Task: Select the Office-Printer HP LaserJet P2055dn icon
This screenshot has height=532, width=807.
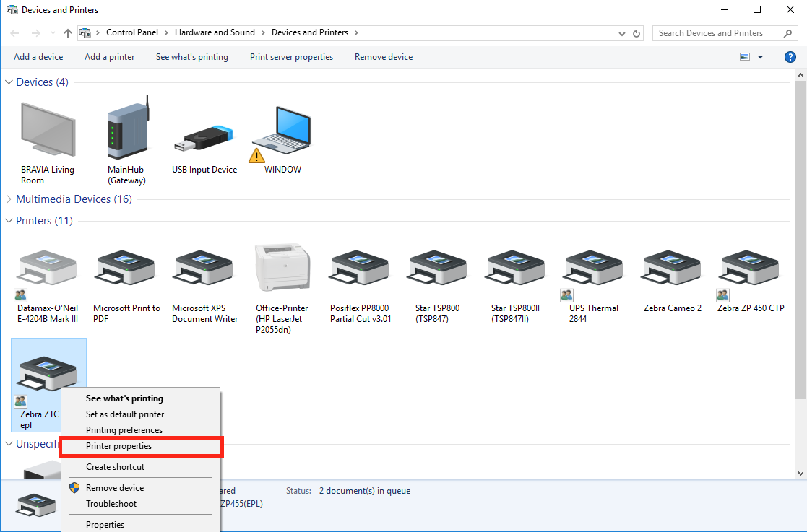Action: click(x=282, y=268)
